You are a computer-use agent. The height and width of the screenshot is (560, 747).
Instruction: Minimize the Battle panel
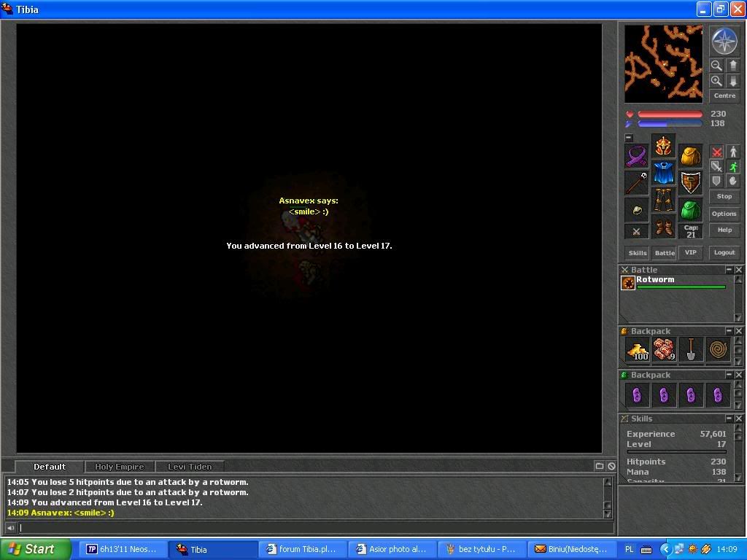729,270
